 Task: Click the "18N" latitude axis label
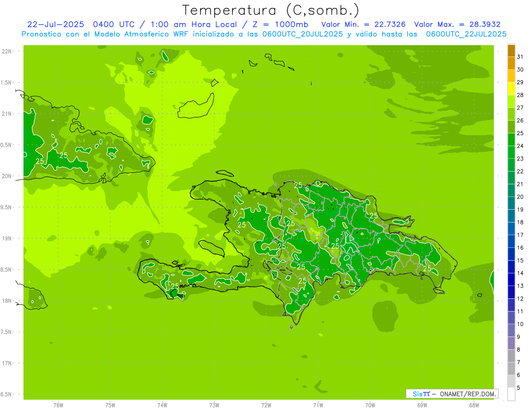pyautogui.click(x=6, y=301)
